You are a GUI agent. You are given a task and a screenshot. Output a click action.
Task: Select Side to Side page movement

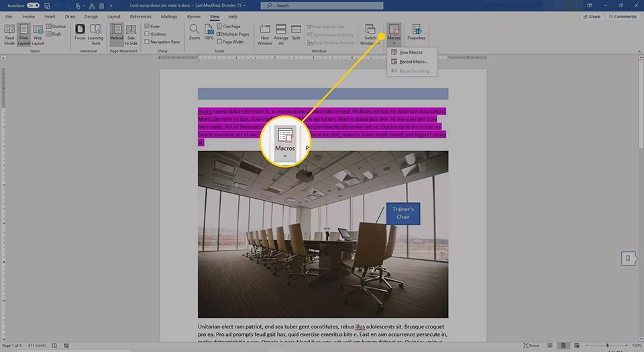[131, 34]
